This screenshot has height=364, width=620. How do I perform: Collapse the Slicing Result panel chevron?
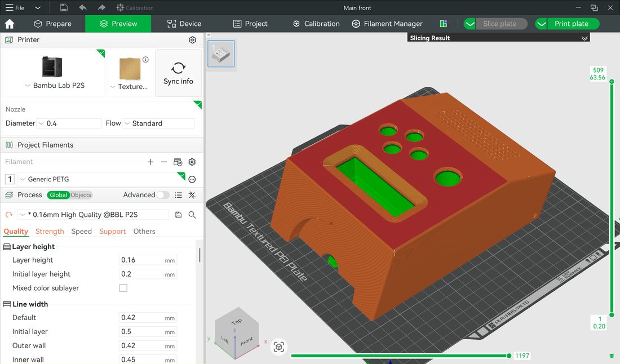(x=584, y=38)
